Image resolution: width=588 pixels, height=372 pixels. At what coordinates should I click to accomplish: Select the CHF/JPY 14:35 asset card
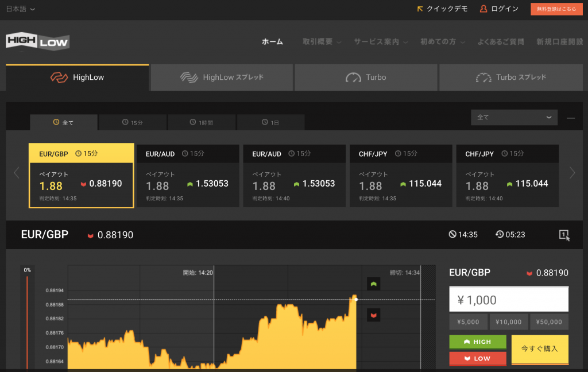point(401,176)
